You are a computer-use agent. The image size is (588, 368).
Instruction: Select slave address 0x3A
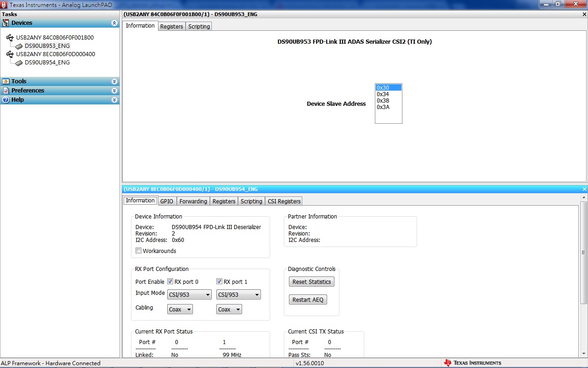[389, 107]
